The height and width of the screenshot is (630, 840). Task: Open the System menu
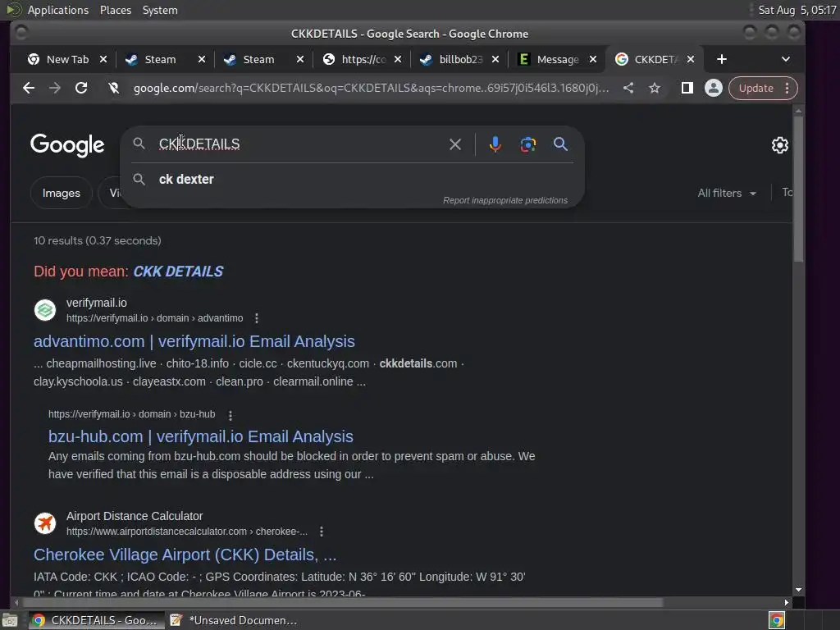click(160, 10)
